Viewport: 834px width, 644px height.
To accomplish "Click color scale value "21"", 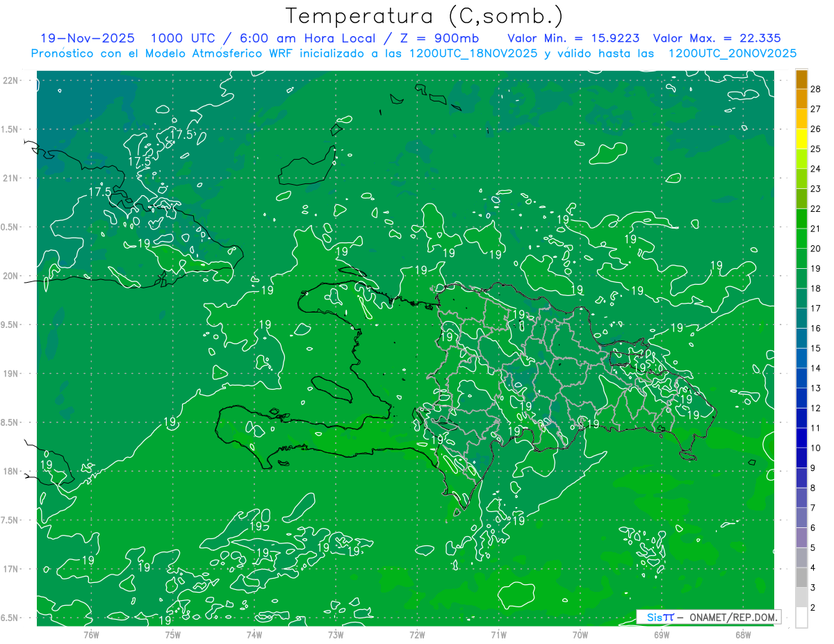I will (x=816, y=229).
